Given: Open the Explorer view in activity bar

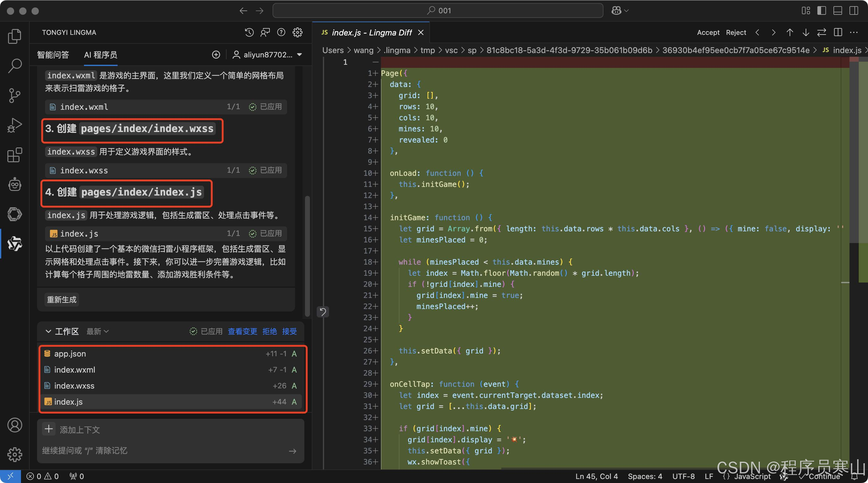Looking at the screenshot, I should (15, 36).
